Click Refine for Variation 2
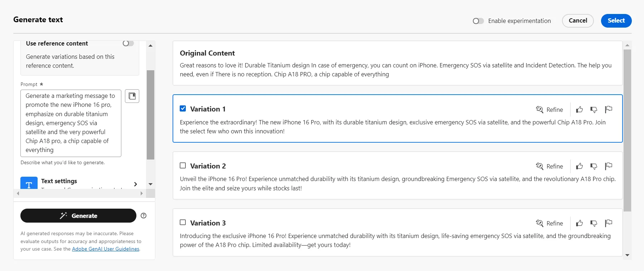Viewport: 644px width, 271px height. [x=549, y=166]
